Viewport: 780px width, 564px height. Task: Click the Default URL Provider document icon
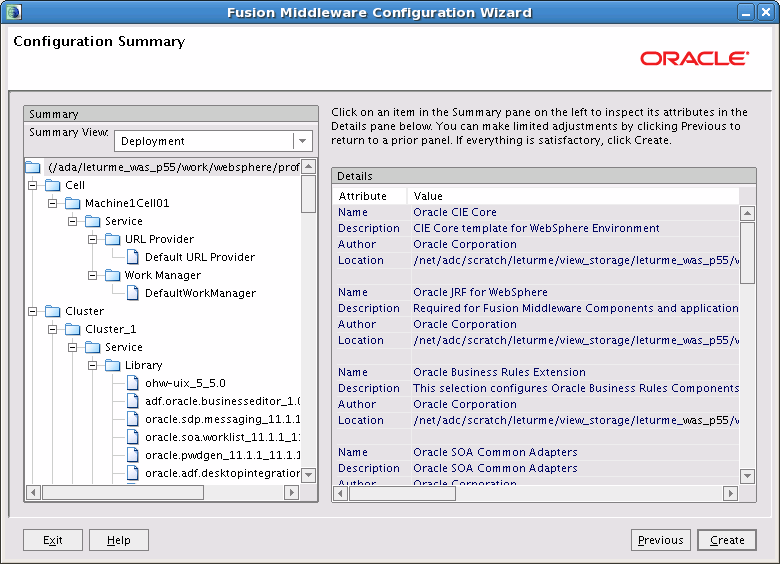point(133,257)
